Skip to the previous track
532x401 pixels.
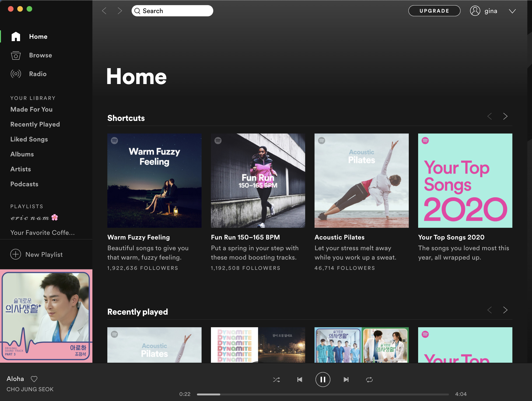click(x=300, y=380)
